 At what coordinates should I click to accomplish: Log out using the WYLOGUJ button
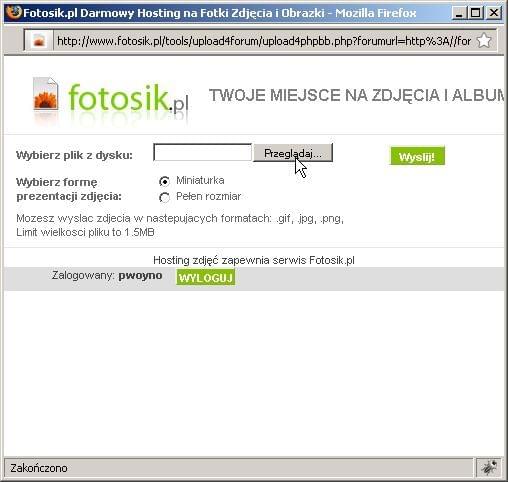[x=206, y=278]
